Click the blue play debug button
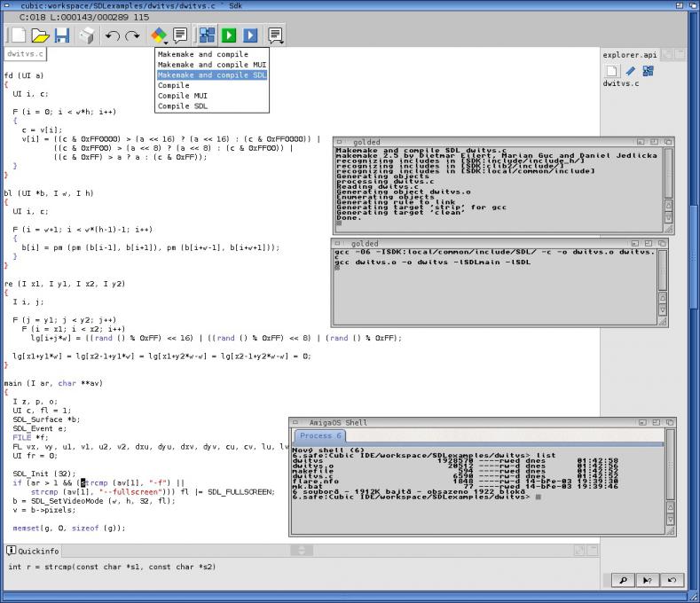This screenshot has height=603, width=700. 250,35
